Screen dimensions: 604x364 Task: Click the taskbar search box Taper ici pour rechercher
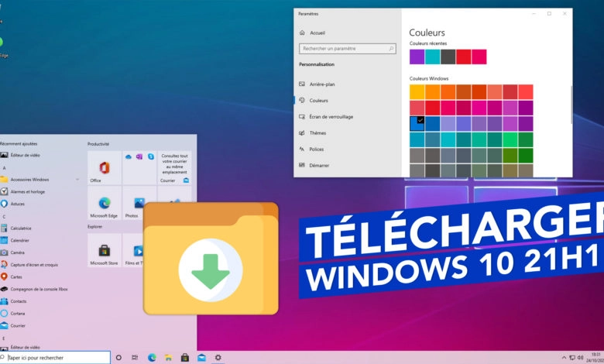coord(55,358)
